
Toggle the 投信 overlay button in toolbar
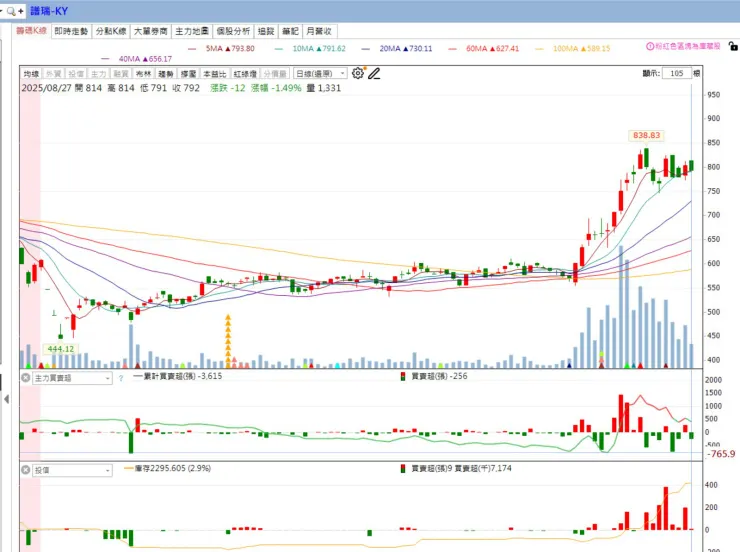(76, 74)
